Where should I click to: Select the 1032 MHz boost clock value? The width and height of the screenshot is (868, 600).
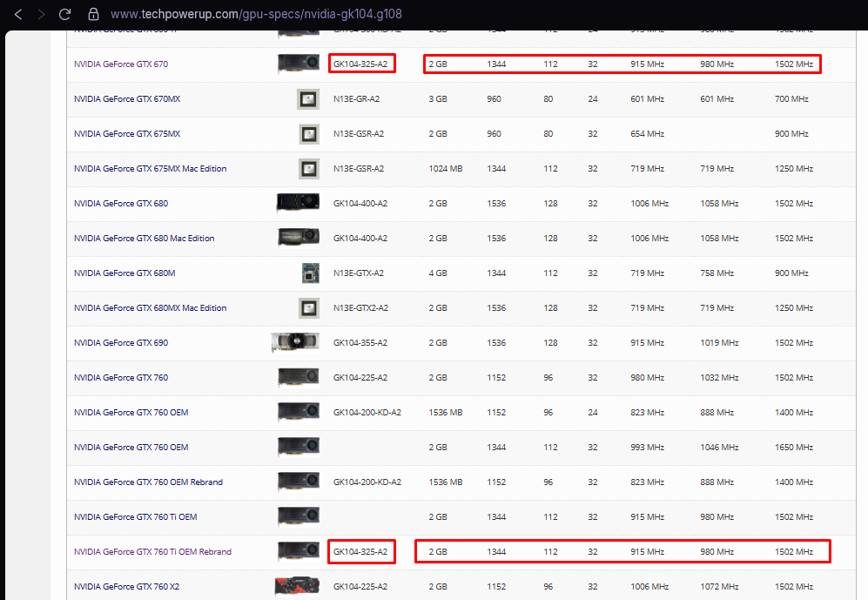(719, 378)
